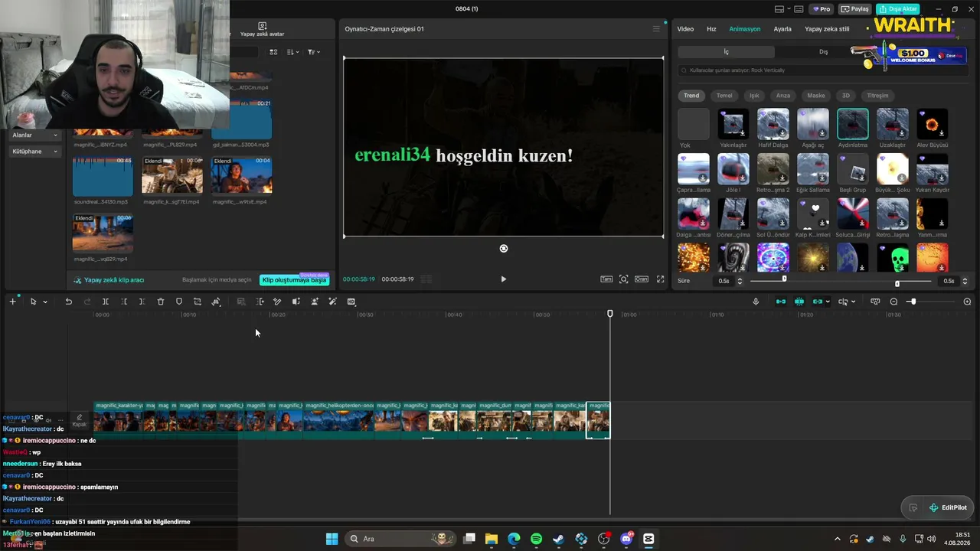Viewport: 980px width, 551px height.
Task: Click the shield marker icon in toolbar
Action: pyautogui.click(x=179, y=302)
